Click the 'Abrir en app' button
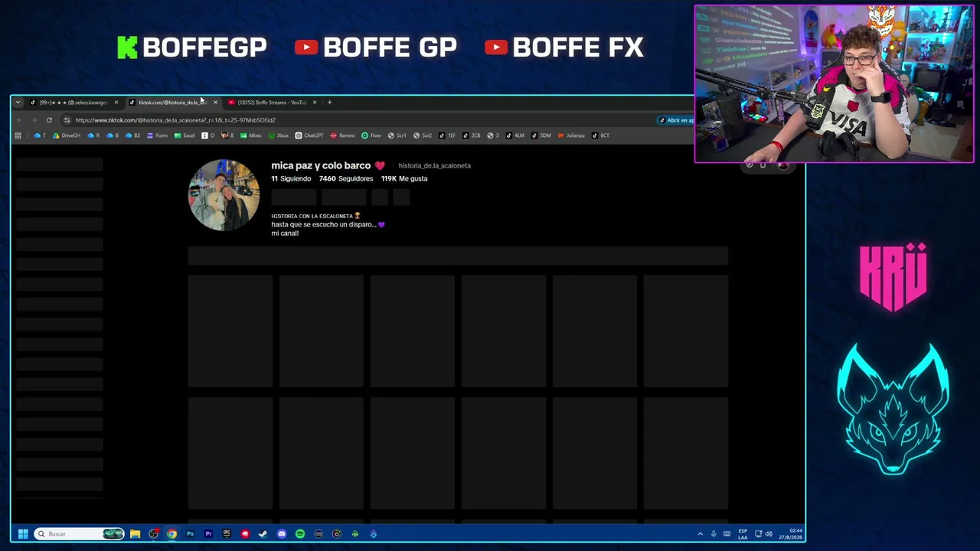The width and height of the screenshot is (980, 551). point(676,120)
